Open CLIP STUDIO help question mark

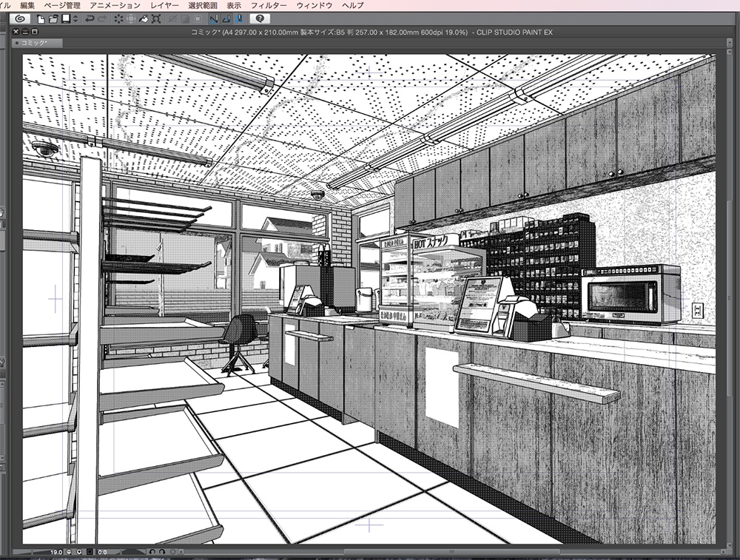(260, 19)
